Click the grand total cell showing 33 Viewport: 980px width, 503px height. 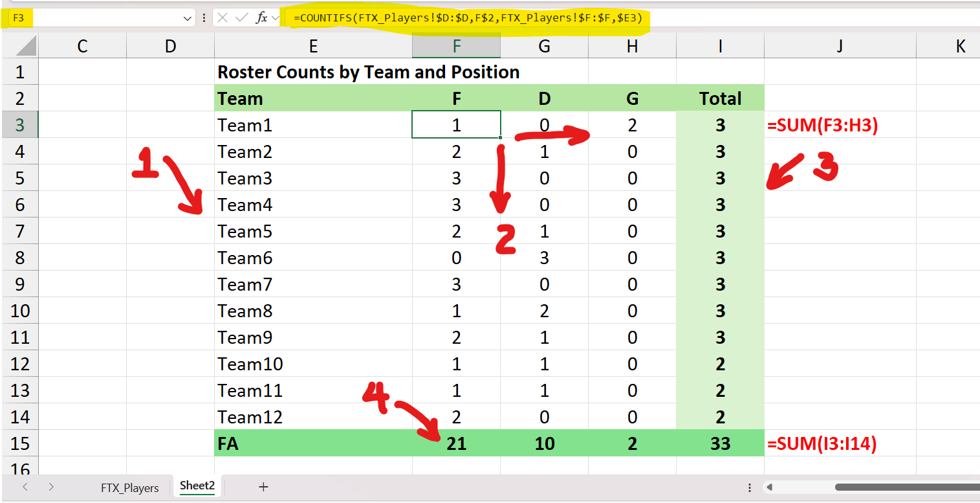(720, 443)
